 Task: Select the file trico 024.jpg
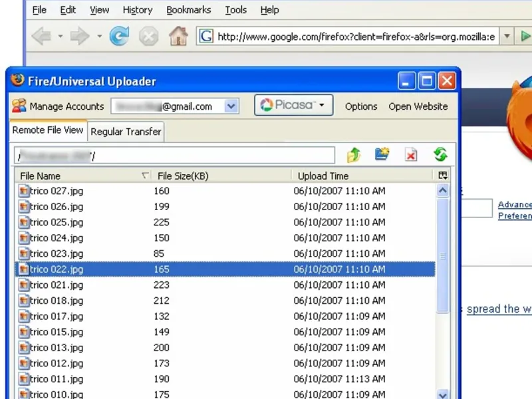225,238
